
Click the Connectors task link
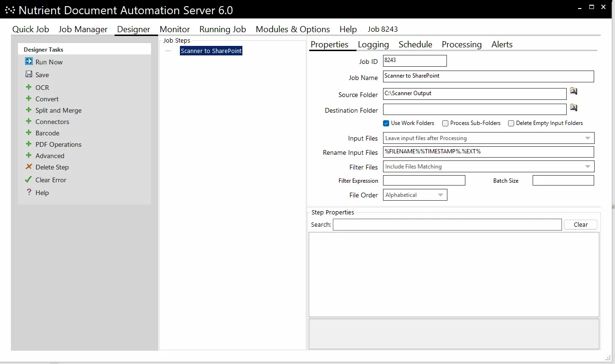click(x=52, y=122)
